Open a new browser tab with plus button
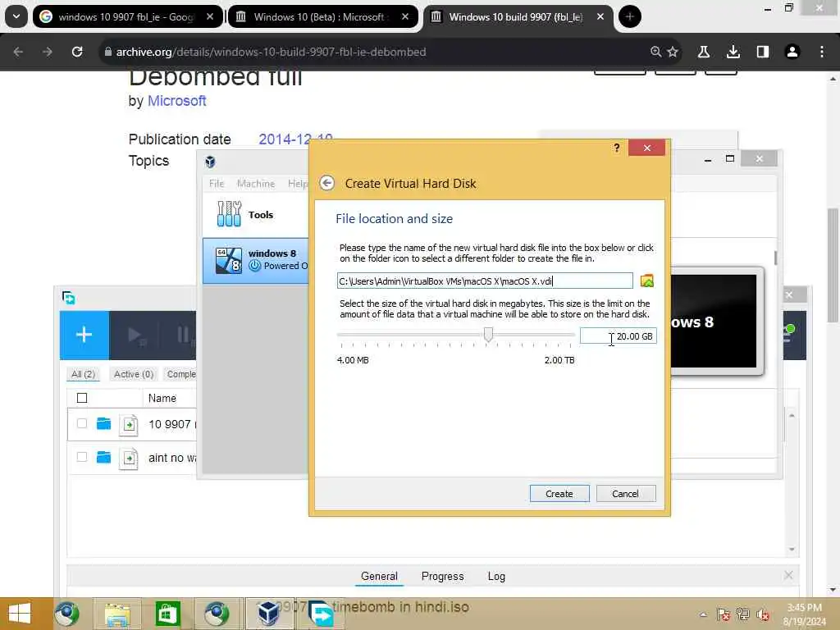 tap(629, 16)
